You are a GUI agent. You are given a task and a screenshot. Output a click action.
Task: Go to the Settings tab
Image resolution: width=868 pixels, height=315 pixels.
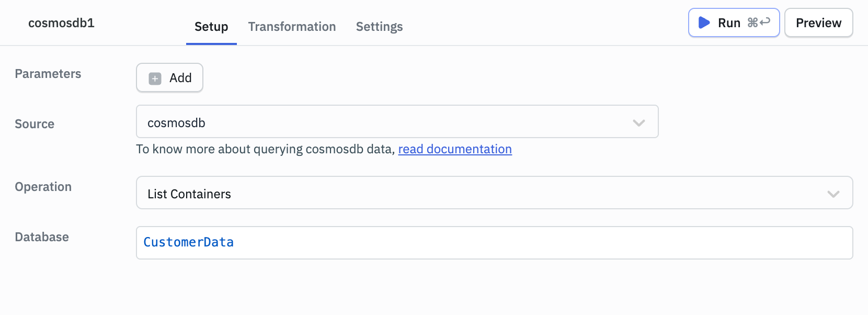click(x=379, y=27)
